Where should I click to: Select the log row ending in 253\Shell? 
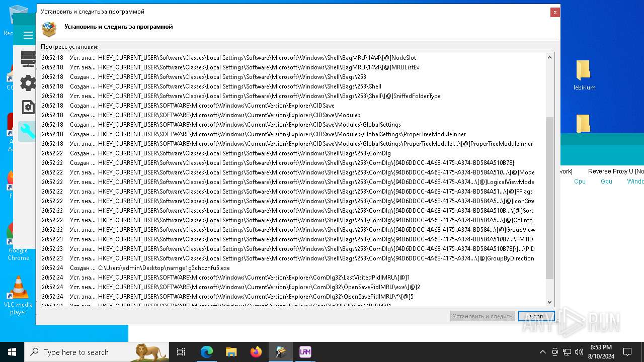[x=293, y=86]
